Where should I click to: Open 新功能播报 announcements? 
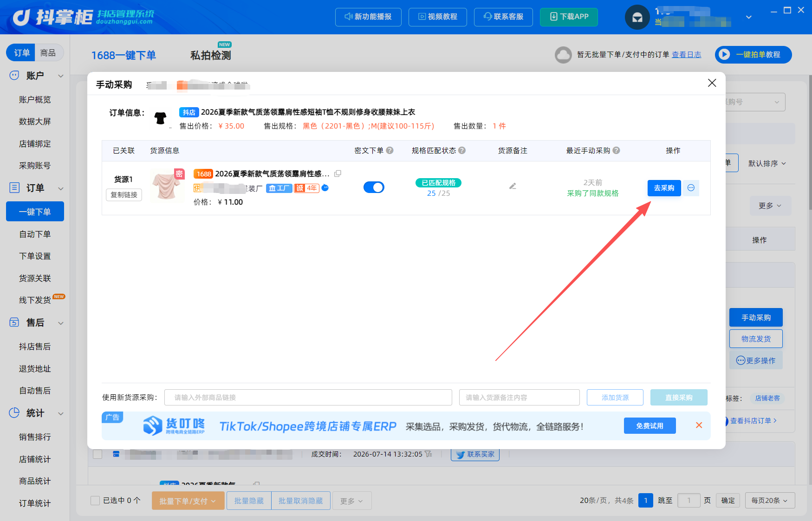click(x=368, y=17)
